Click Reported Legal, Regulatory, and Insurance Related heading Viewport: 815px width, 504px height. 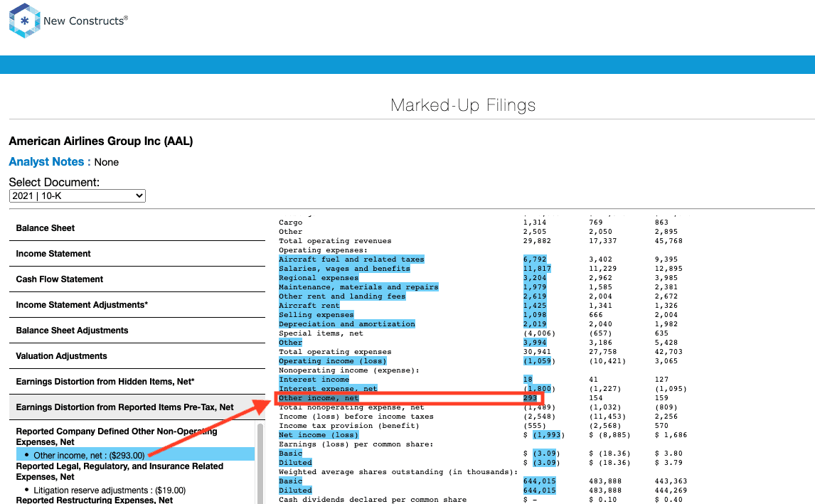119,471
